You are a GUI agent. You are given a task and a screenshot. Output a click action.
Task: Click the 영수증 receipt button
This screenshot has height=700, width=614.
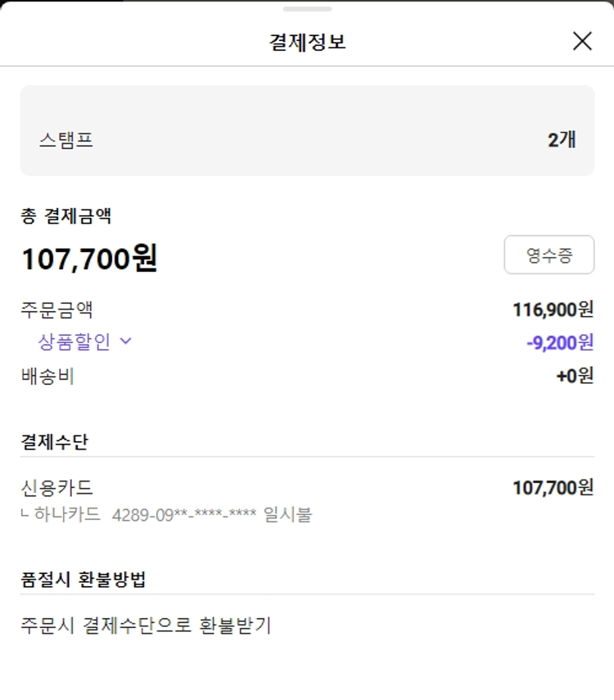tap(549, 255)
